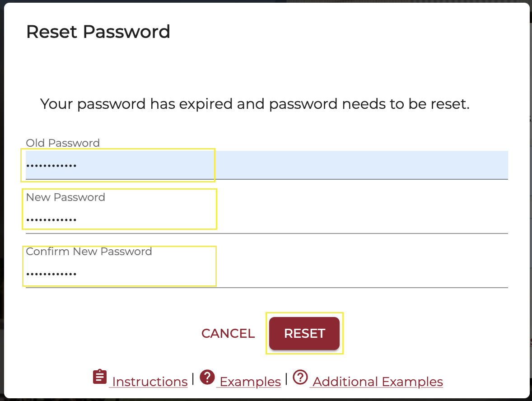Click the separator before Additional Examples
This screenshot has height=401, width=532.
(286, 378)
